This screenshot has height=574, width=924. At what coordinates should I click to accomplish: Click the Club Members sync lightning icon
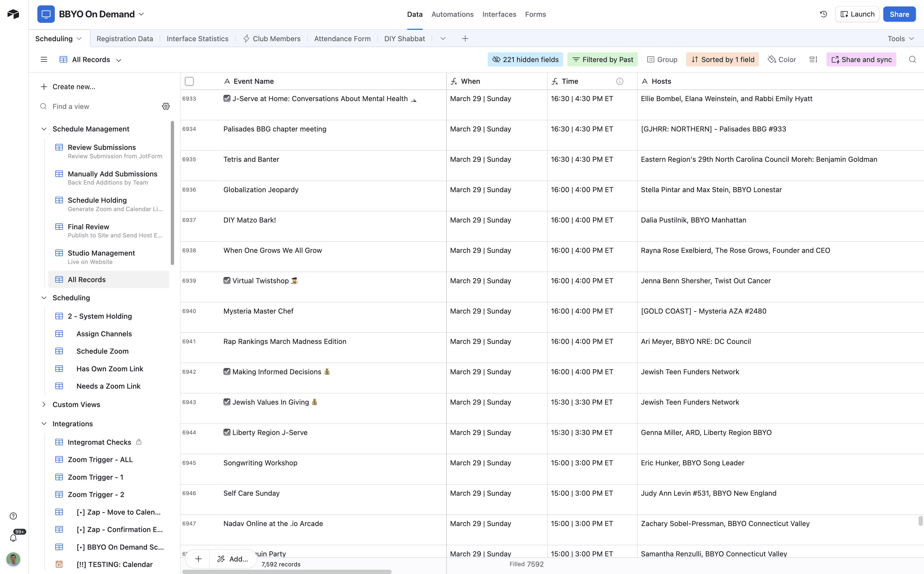(x=246, y=39)
